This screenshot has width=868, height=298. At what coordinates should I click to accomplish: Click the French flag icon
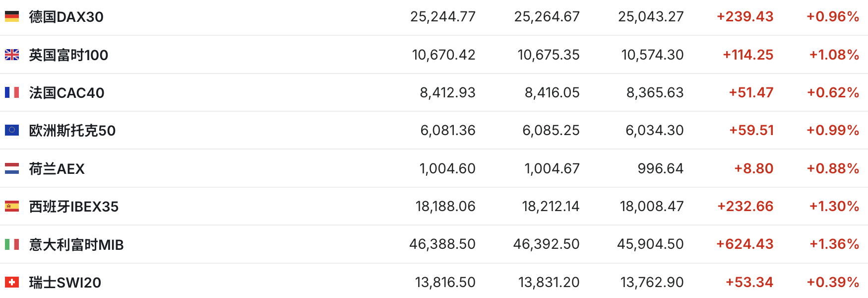click(x=12, y=92)
